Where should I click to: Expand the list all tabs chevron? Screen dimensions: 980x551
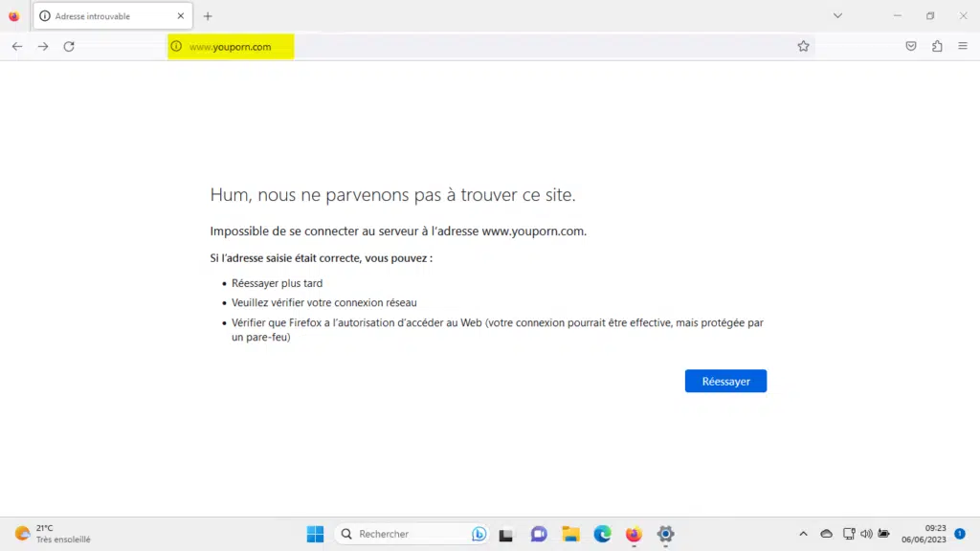(x=837, y=16)
